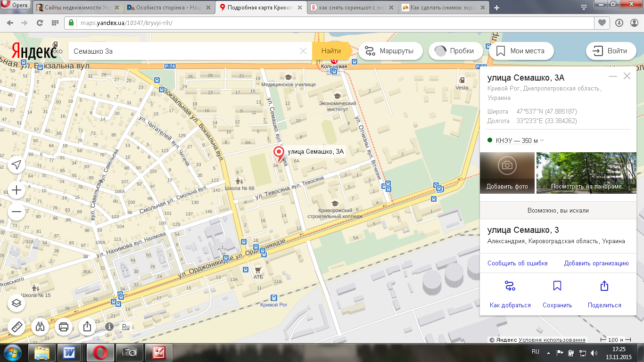Open "Условия использования" link
644x362 pixels.
(552, 340)
